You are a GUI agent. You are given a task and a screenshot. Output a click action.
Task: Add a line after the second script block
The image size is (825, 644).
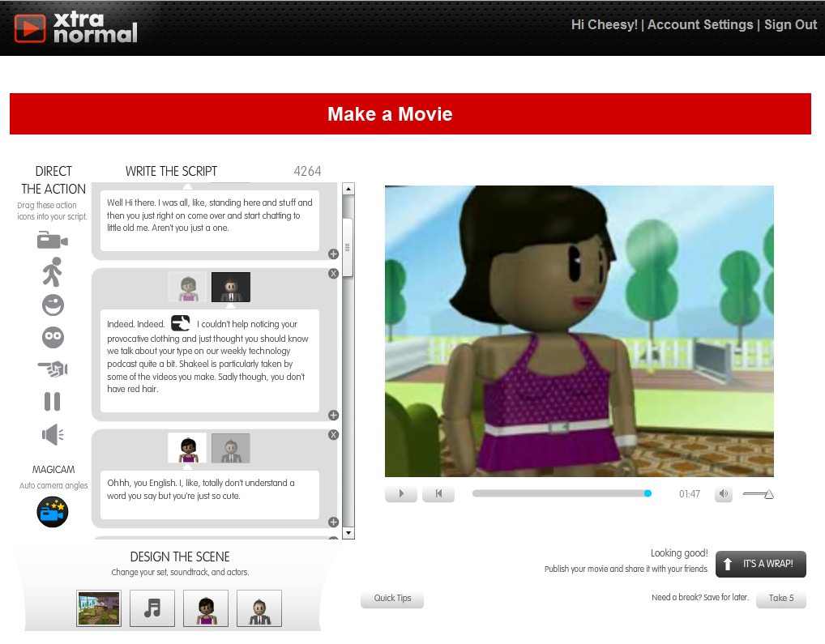pyautogui.click(x=333, y=416)
